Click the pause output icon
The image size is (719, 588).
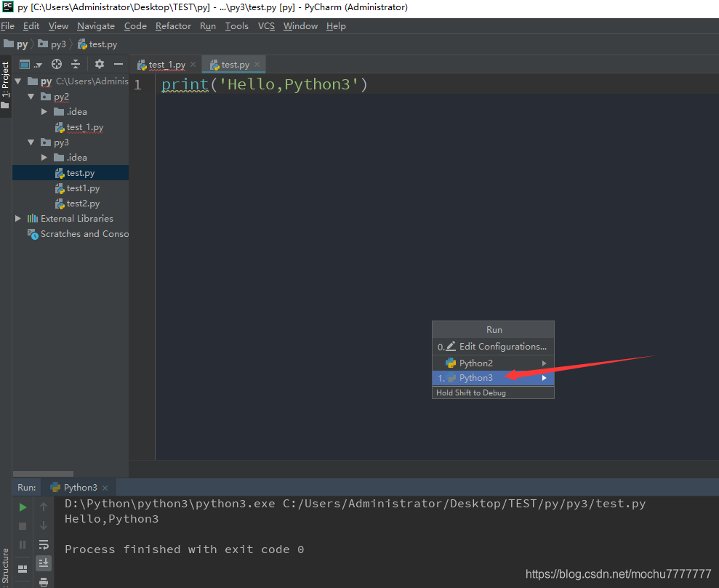(x=23, y=545)
